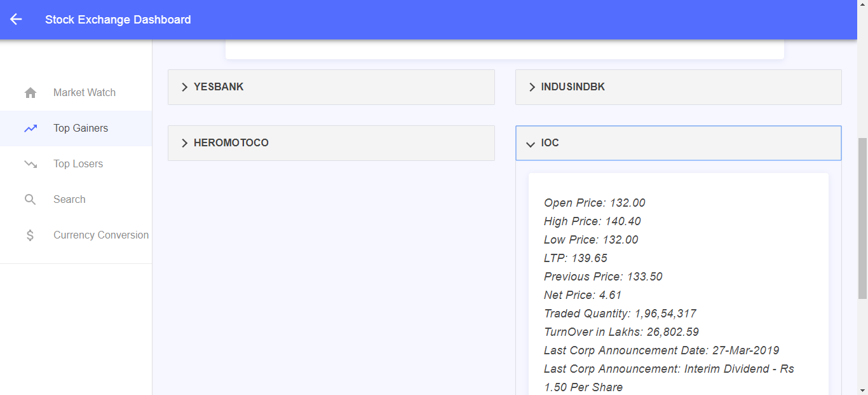This screenshot has height=395, width=868.
Task: Click 'Previous Price: 133.50' line
Action: 603,277
